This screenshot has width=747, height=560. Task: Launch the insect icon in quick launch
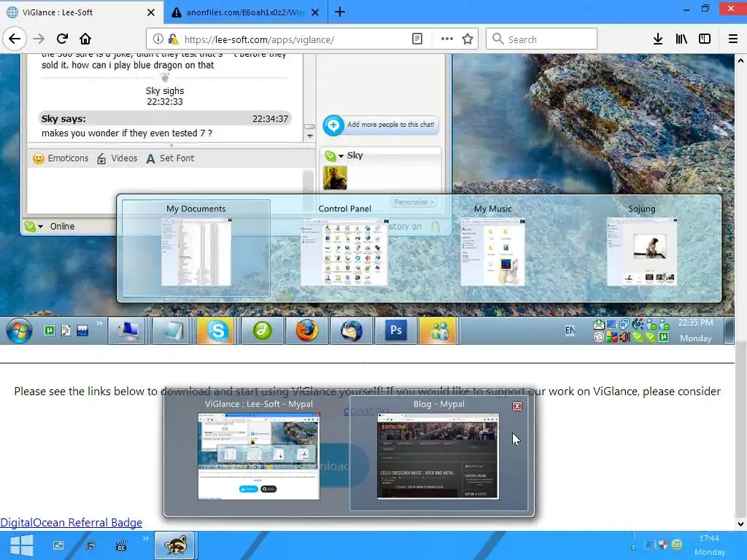[90, 545]
